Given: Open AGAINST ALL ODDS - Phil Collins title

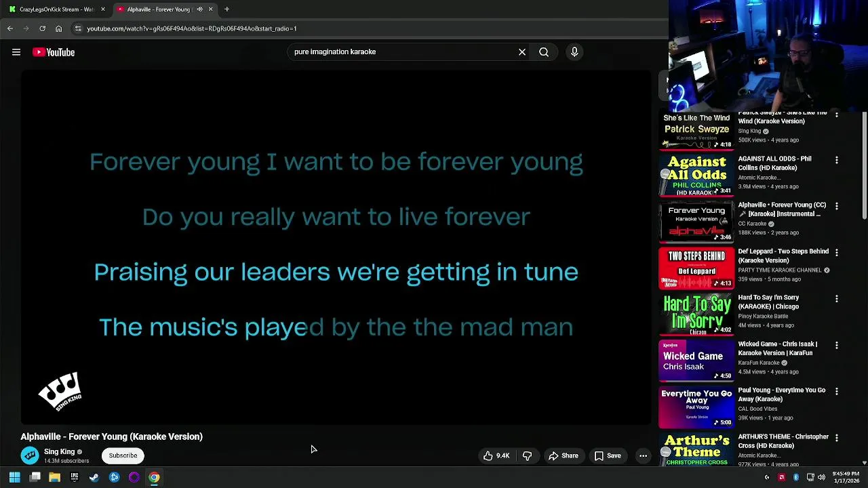Looking at the screenshot, I should pos(774,163).
